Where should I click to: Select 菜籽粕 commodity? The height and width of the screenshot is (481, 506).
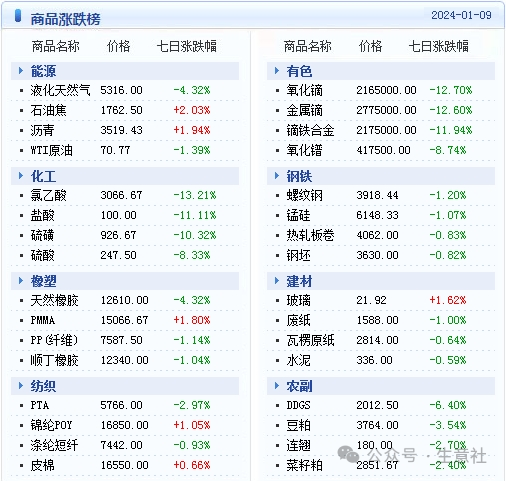[x=304, y=465]
